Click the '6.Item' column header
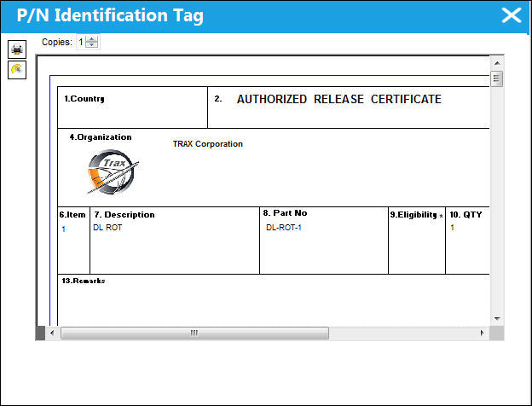 coord(72,215)
